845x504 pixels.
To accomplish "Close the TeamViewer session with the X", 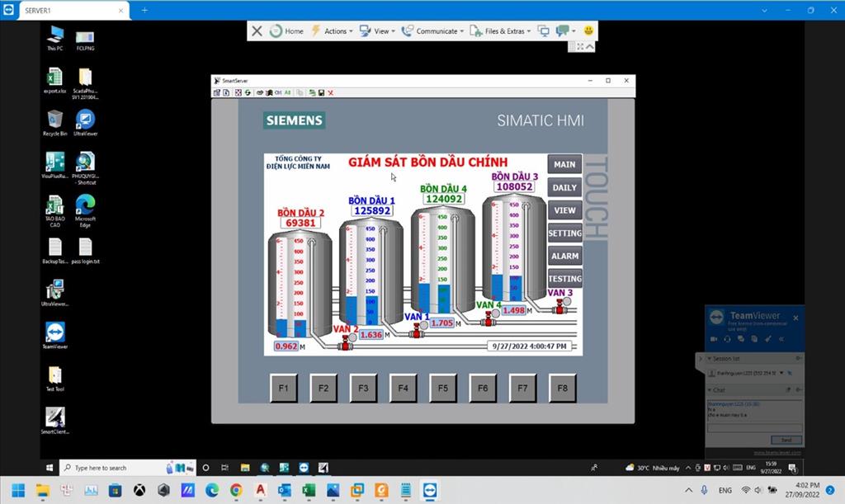I will pyautogui.click(x=257, y=31).
